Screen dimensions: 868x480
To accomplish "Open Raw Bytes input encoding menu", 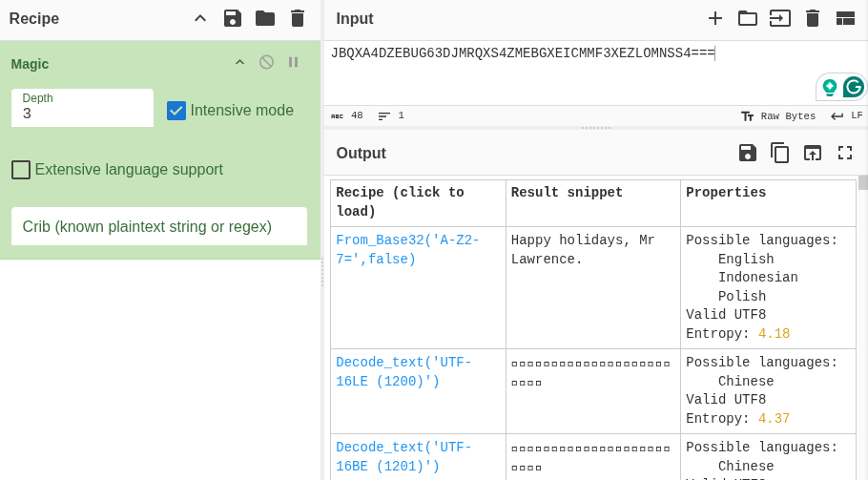I will pyautogui.click(x=778, y=116).
